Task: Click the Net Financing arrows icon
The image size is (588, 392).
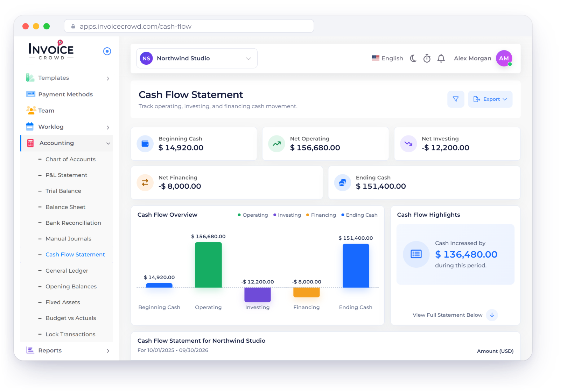Action: [145, 183]
